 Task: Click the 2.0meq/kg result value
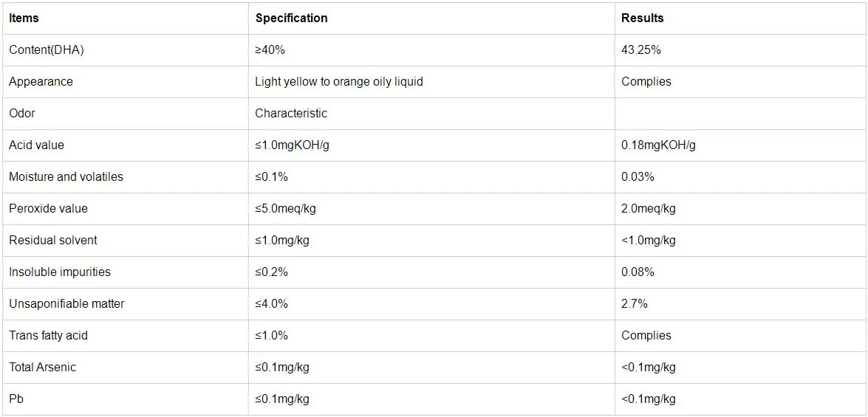tap(648, 208)
